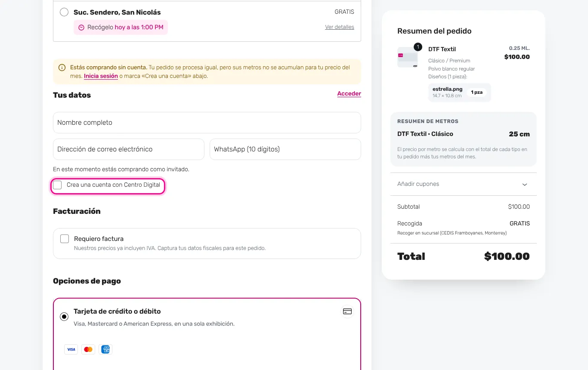
Task: Click the Acceder link
Action: pos(349,93)
